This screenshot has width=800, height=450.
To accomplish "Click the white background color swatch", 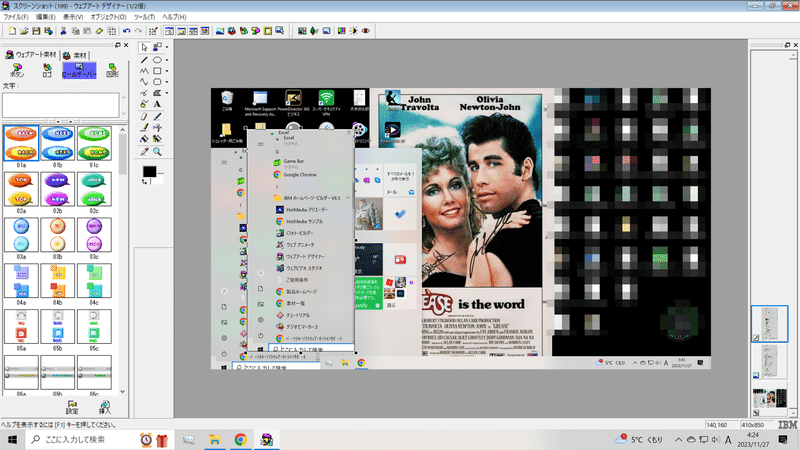I will pyautogui.click(x=159, y=179).
